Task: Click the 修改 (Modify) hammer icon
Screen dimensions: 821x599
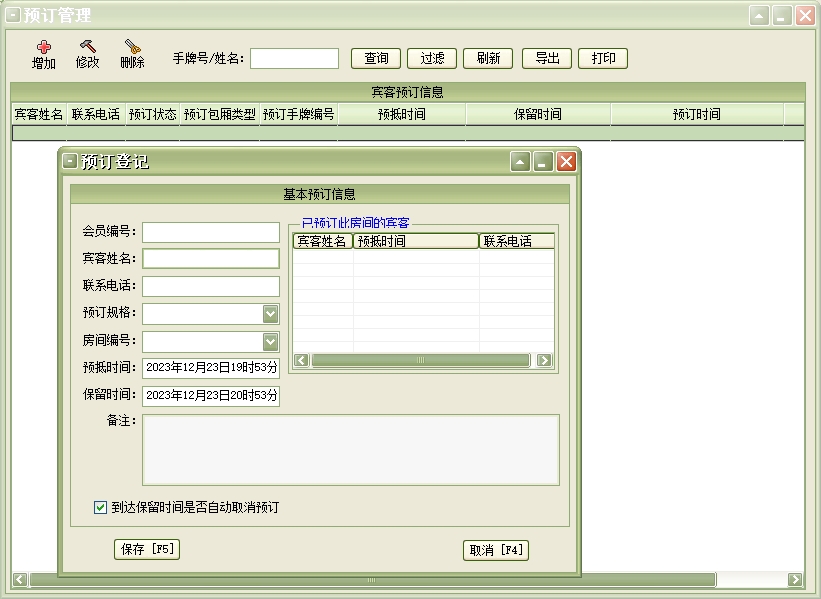Action: pyautogui.click(x=87, y=47)
